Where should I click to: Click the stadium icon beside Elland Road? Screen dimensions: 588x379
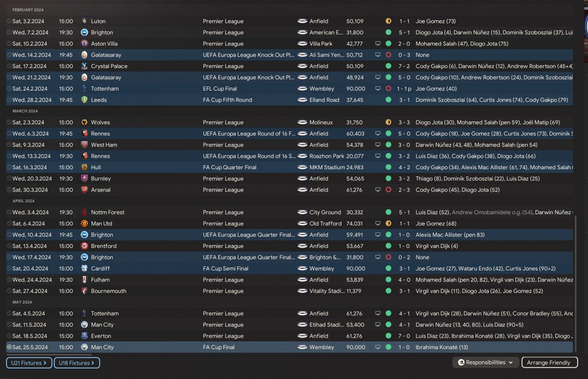click(302, 100)
